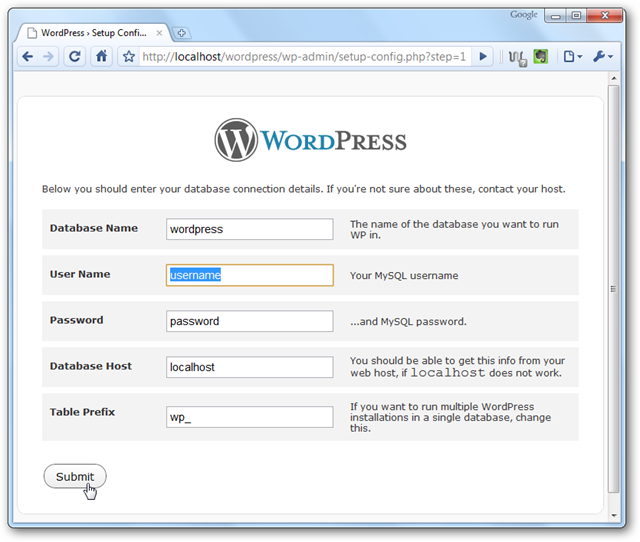Click the 'Database Host' label
The height and width of the screenshot is (542, 640).
91,366
